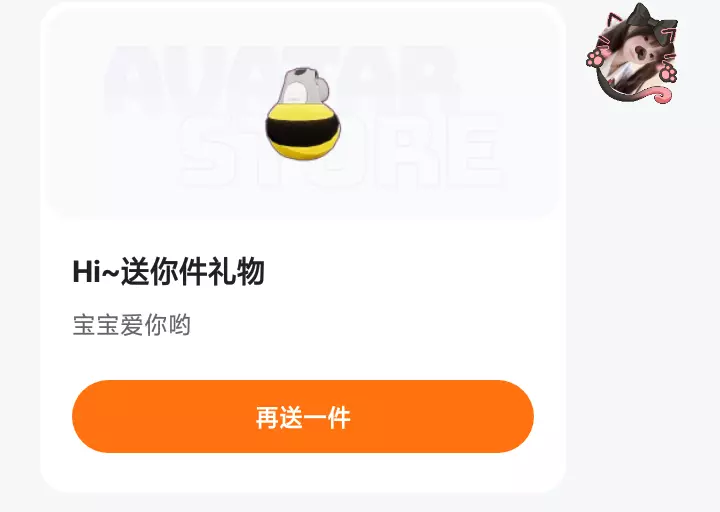The image size is (720, 512).
Task: Open the bee avatar gift item
Action: [x=304, y=113]
